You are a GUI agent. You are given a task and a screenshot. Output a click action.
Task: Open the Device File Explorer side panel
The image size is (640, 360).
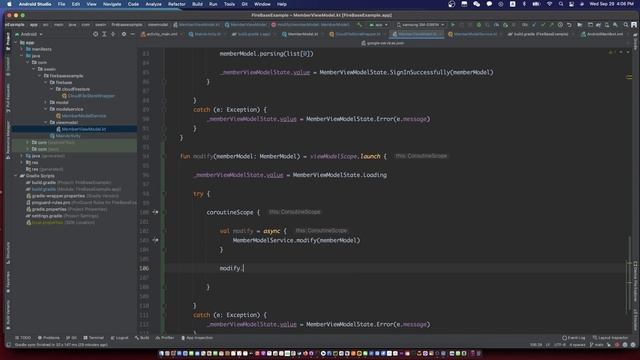pos(635,282)
